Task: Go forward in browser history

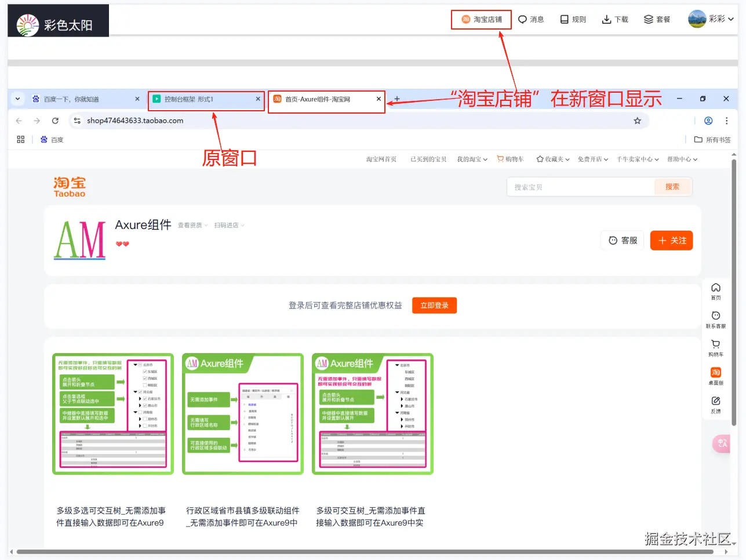Action: (37, 121)
